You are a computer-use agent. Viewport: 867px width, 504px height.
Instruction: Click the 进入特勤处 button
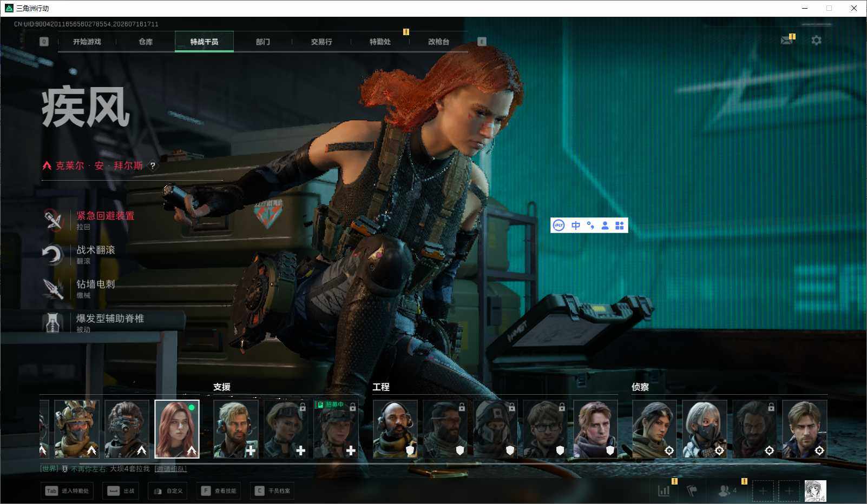tap(68, 491)
